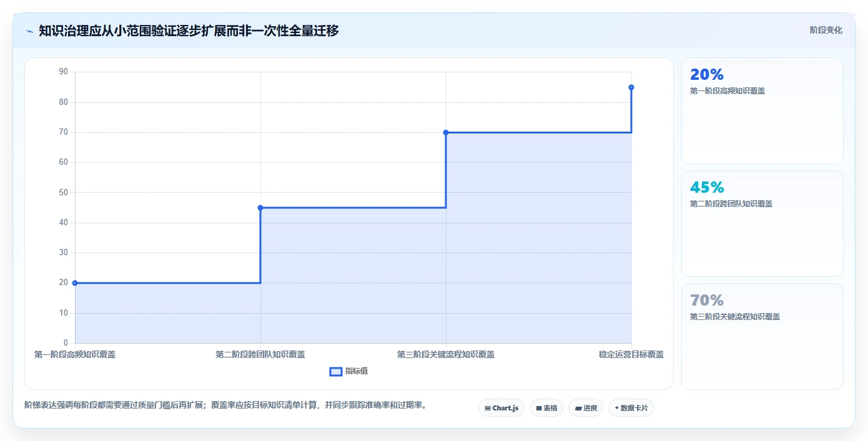The height and width of the screenshot is (441, 868).
Task: Toggle the 指标值 legend swatch
Action: [x=335, y=372]
